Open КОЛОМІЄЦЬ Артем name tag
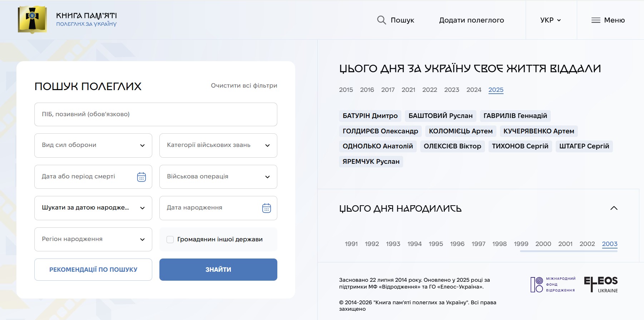 point(461,131)
